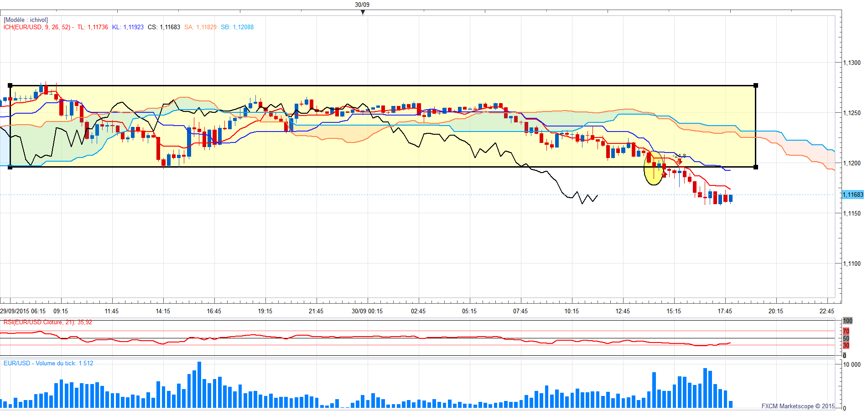
Task: Click the red up arrow beside the yellow ellipse
Action: (x=664, y=174)
